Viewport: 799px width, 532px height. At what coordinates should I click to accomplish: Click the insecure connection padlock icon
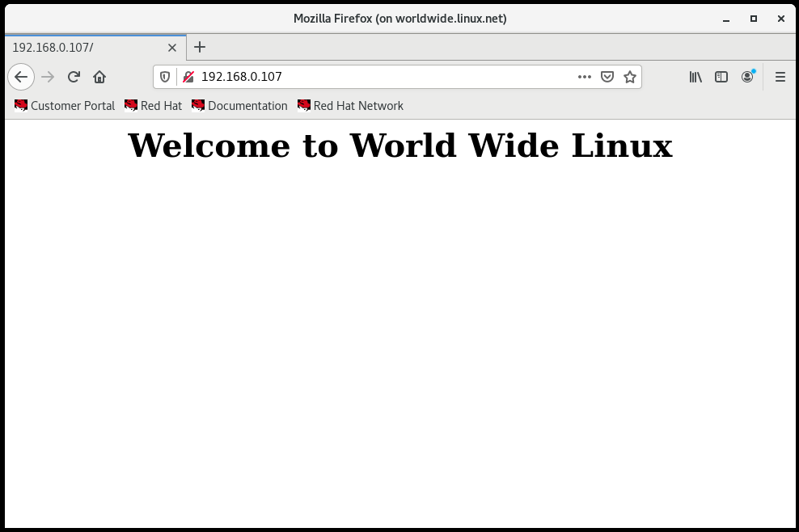188,77
